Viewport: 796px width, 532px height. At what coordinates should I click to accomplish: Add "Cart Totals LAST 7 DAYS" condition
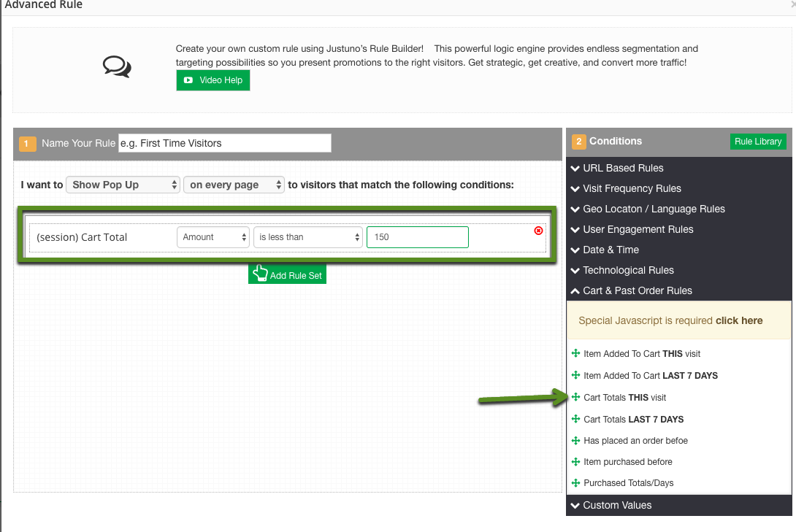pos(633,419)
